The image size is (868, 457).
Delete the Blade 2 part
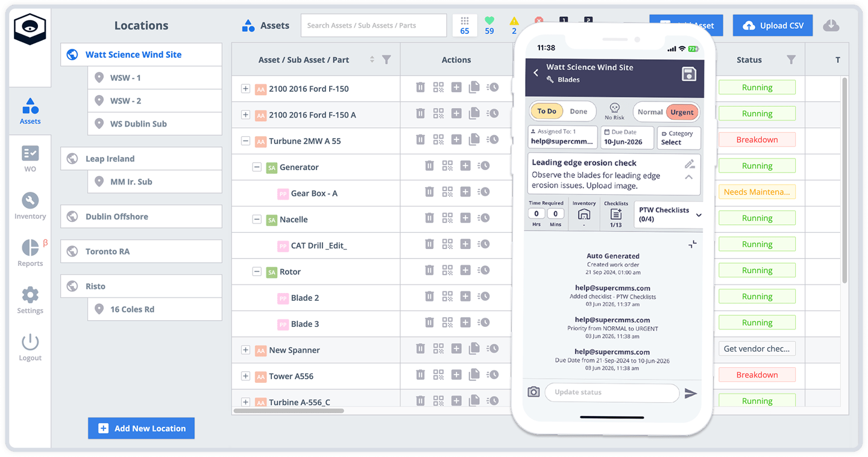click(x=429, y=297)
